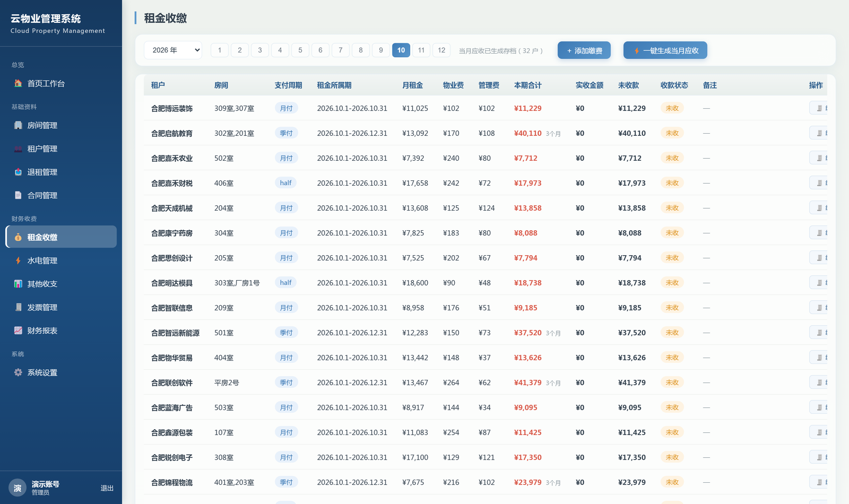
Task: Switch to month 1 tab
Action: coord(220,50)
